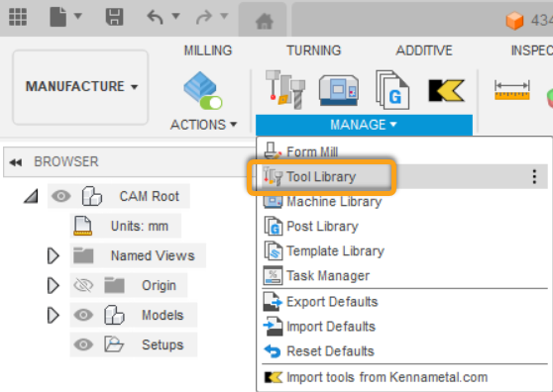Click the Units document icon
Viewport: 553px width, 392px height.
(83, 226)
